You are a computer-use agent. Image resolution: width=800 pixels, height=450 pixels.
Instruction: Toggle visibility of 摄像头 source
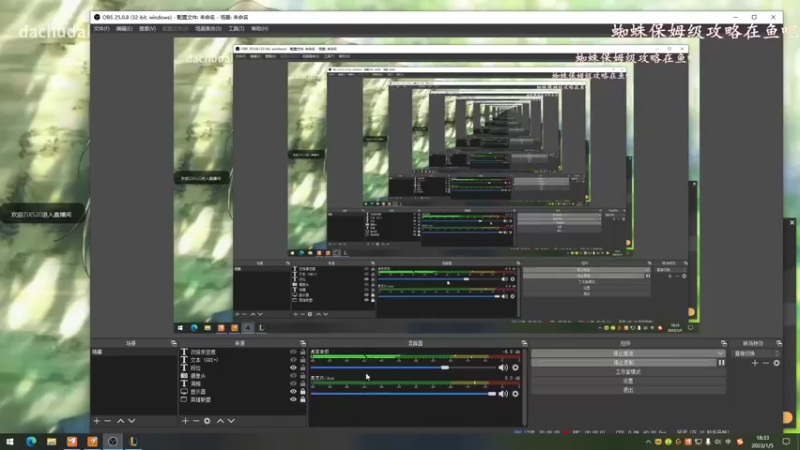point(293,376)
